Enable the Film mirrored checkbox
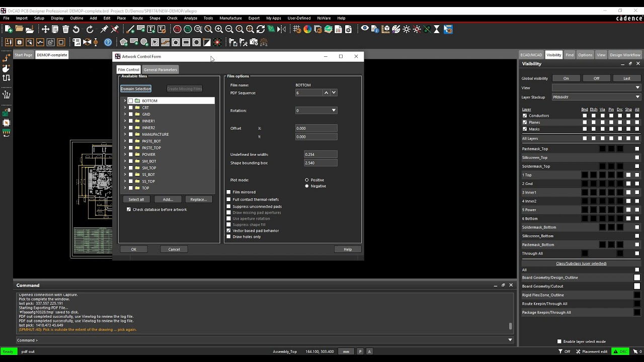This screenshot has width=644, height=362. click(x=229, y=192)
